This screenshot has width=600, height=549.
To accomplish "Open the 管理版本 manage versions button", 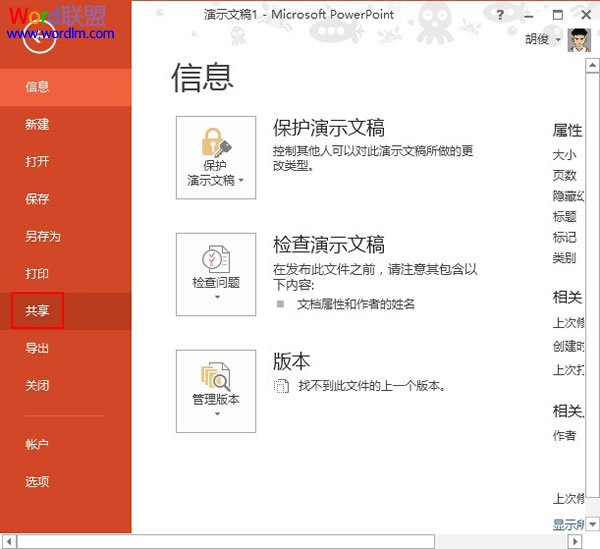I will (216, 391).
